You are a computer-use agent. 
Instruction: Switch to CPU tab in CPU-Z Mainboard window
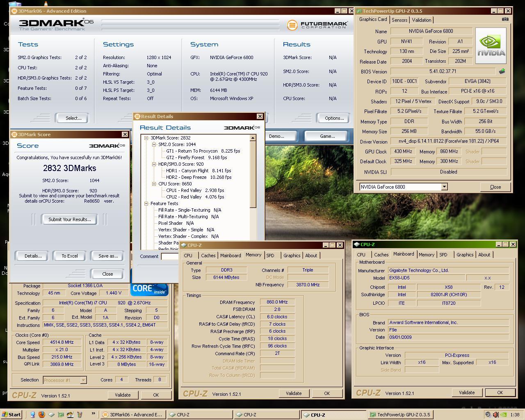[x=361, y=255]
